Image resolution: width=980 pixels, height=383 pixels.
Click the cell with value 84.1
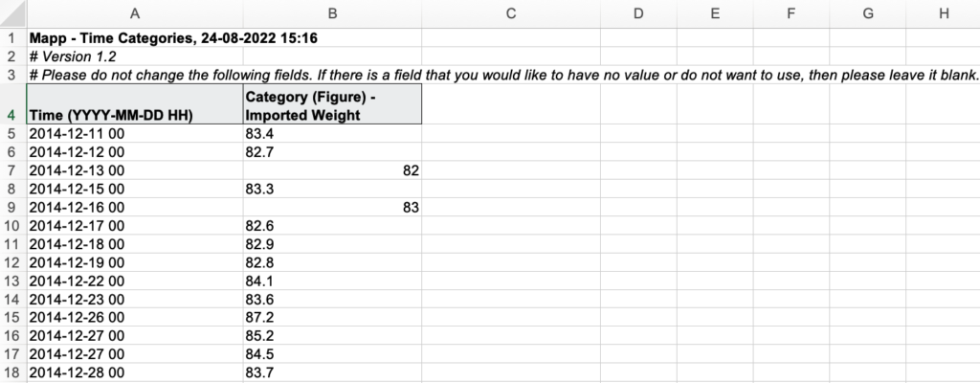click(332, 281)
